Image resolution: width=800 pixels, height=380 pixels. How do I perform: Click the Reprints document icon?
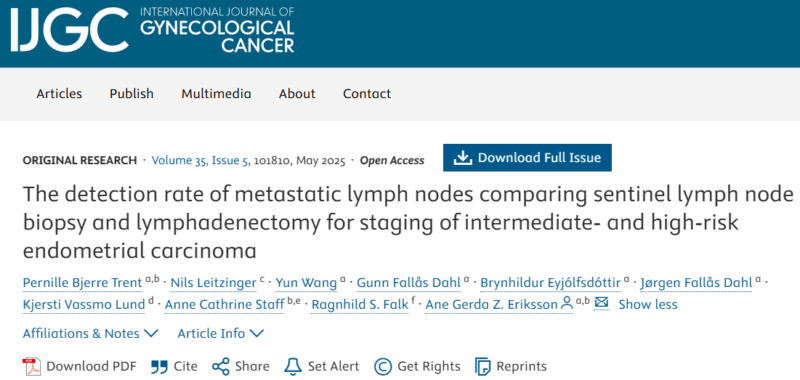coord(482,366)
